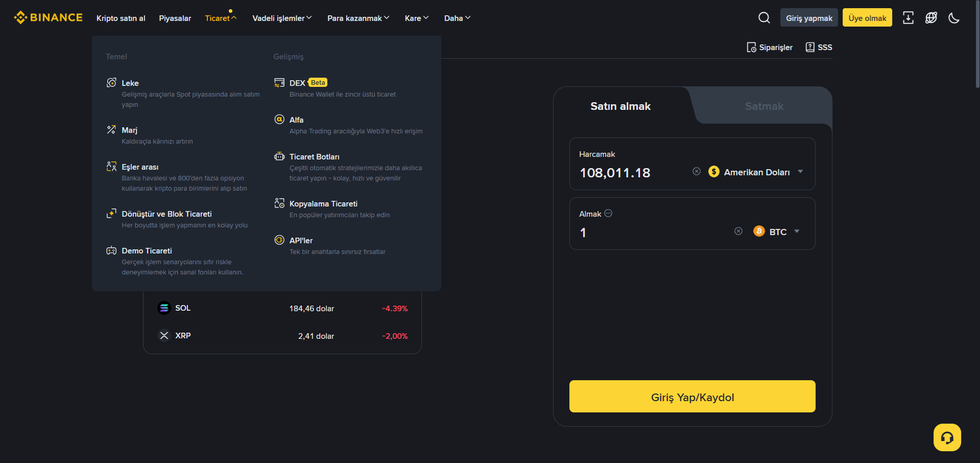This screenshot has height=463, width=980.
Task: Click the Binance logo
Action: [48, 18]
